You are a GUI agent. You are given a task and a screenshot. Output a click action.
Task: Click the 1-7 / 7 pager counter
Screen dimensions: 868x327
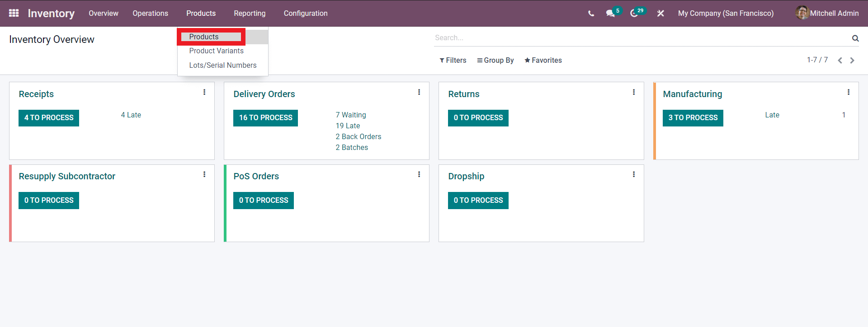pyautogui.click(x=817, y=60)
